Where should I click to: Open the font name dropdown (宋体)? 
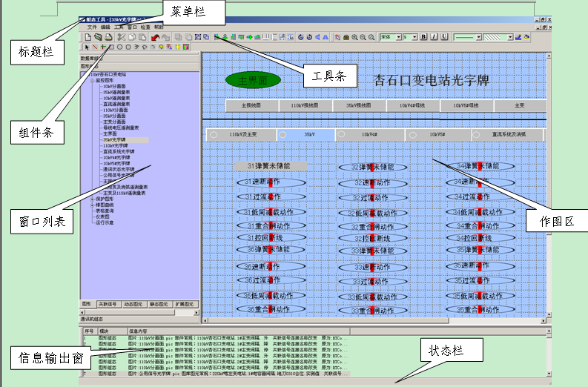point(398,36)
